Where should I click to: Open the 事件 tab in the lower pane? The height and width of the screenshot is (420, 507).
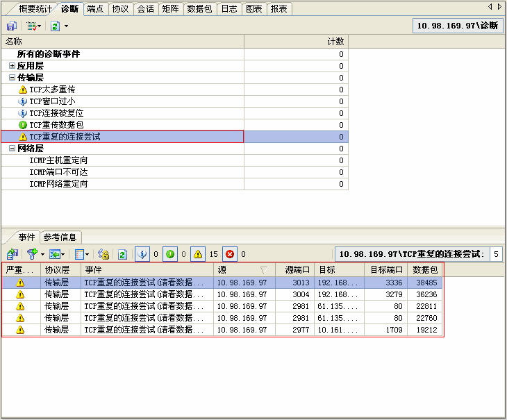coord(26,237)
